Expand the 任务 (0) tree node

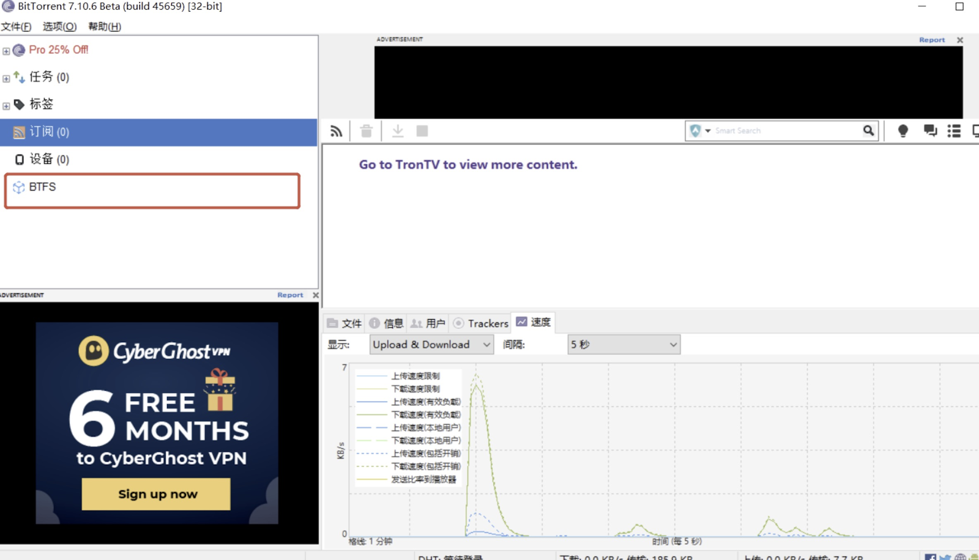point(6,78)
